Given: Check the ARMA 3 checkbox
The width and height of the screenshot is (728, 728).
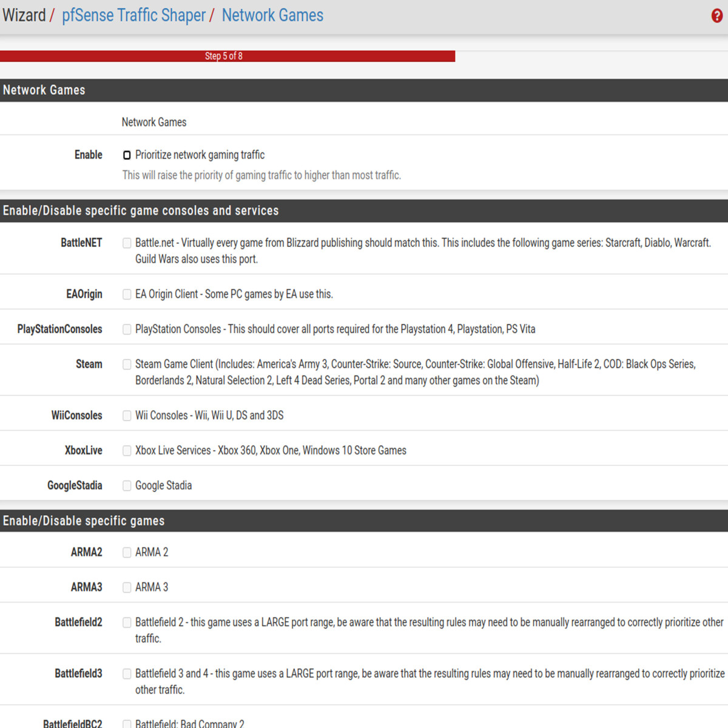Looking at the screenshot, I should tap(127, 588).
